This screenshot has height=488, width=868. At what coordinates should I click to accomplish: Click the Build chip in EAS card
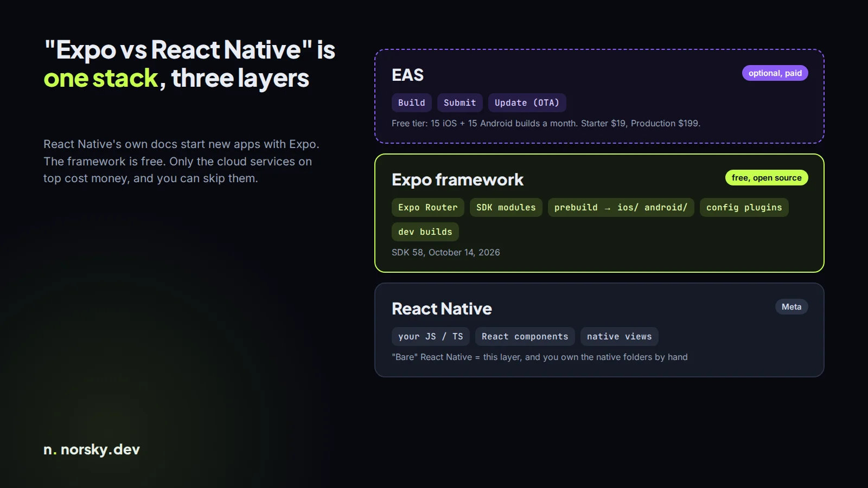click(412, 103)
